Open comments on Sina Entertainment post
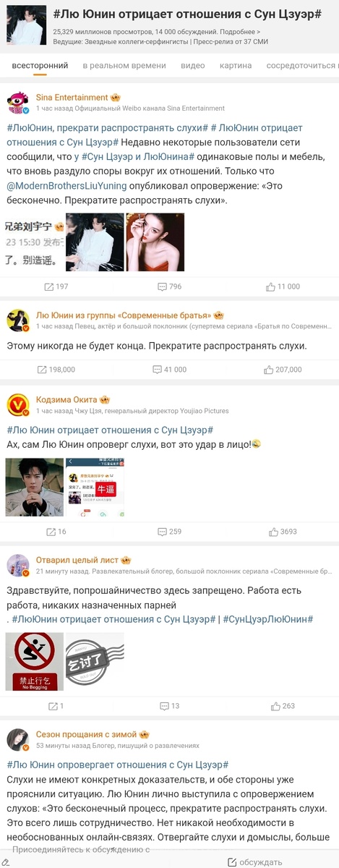This screenshot has width=339, height=868. point(169,286)
